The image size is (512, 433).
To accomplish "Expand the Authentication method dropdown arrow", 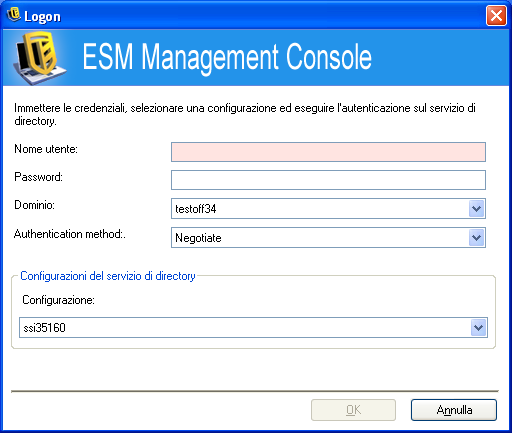I will click(x=476, y=238).
